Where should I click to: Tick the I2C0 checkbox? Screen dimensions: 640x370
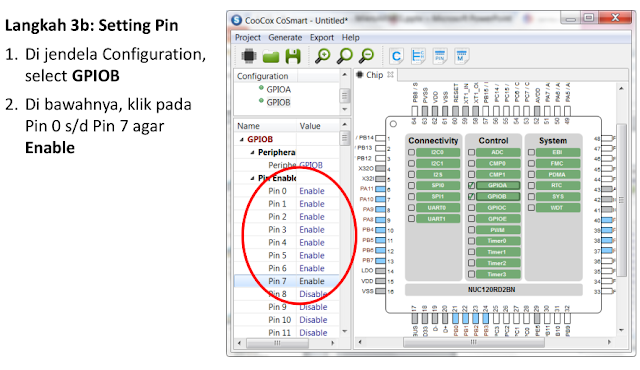tap(411, 152)
